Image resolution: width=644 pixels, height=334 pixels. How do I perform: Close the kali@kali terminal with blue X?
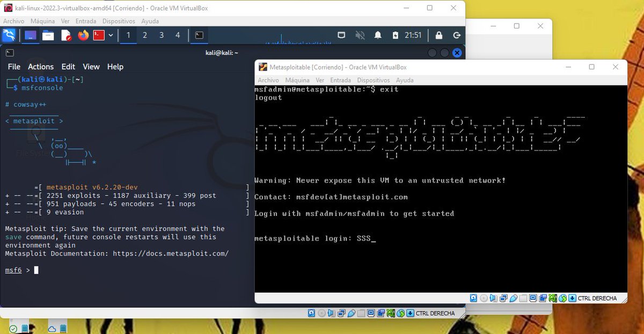coord(457,53)
